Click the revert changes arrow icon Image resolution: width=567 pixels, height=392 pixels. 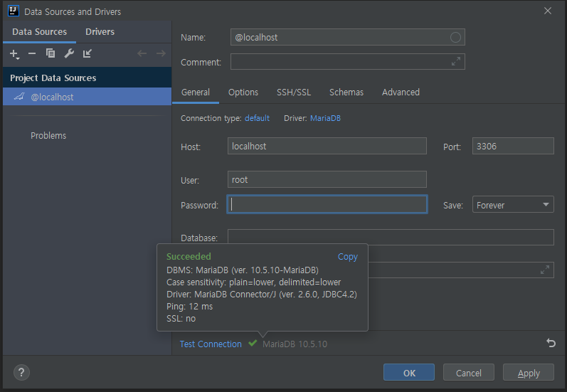pyautogui.click(x=551, y=343)
